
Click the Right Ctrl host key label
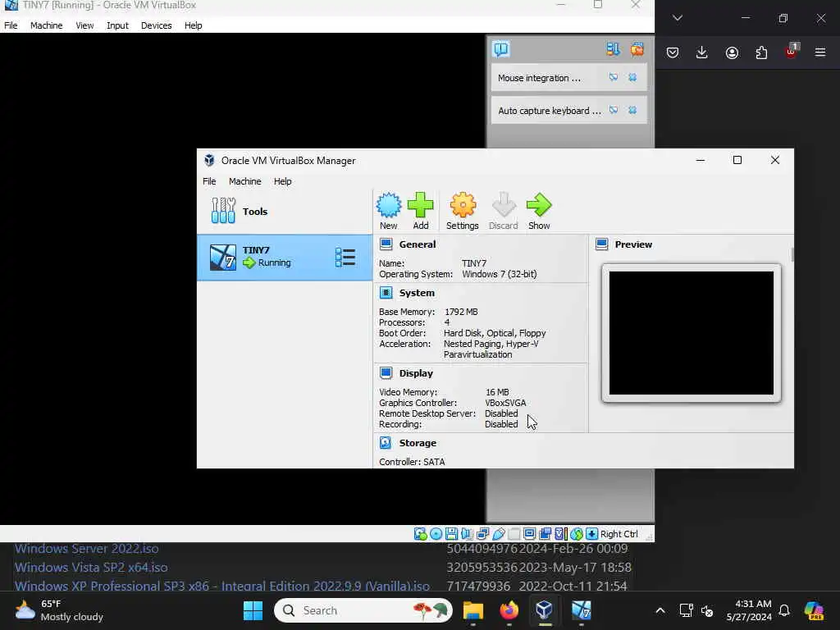(619, 533)
